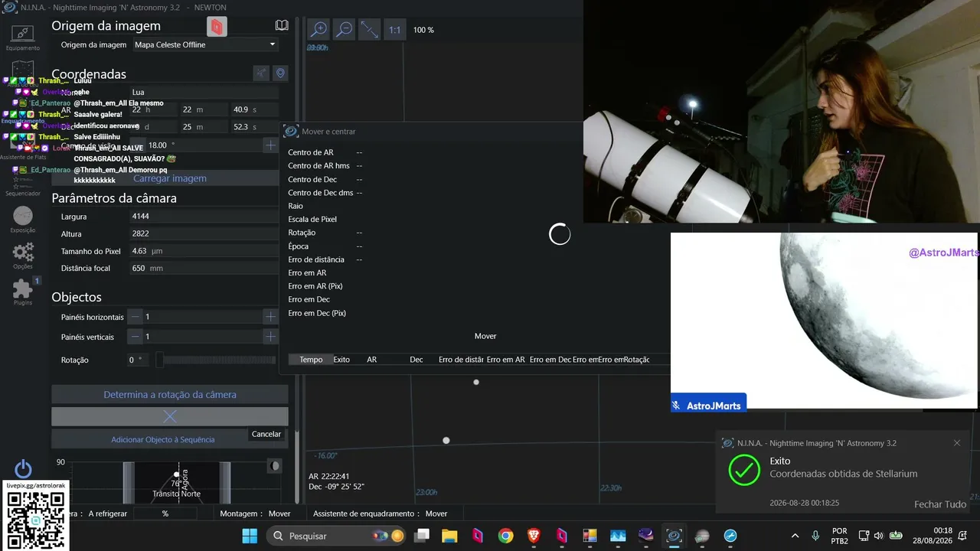Open Stellarium from the taskbar
Image resolution: width=980 pixels, height=551 pixels.
point(645,536)
